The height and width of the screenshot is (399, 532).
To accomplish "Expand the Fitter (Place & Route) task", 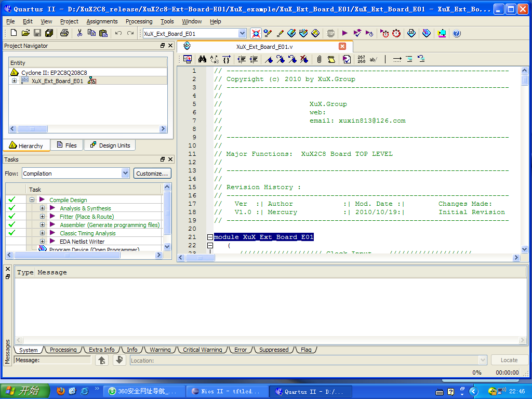I will 42,216.
